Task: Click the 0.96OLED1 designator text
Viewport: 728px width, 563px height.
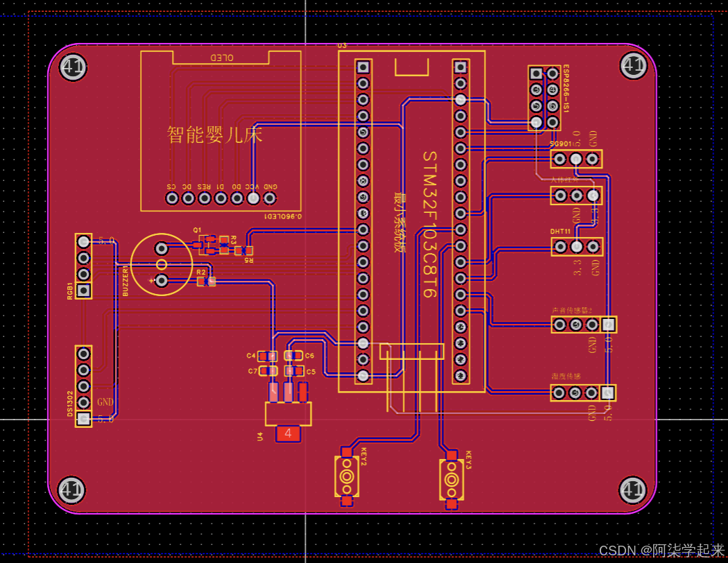Action: [283, 216]
